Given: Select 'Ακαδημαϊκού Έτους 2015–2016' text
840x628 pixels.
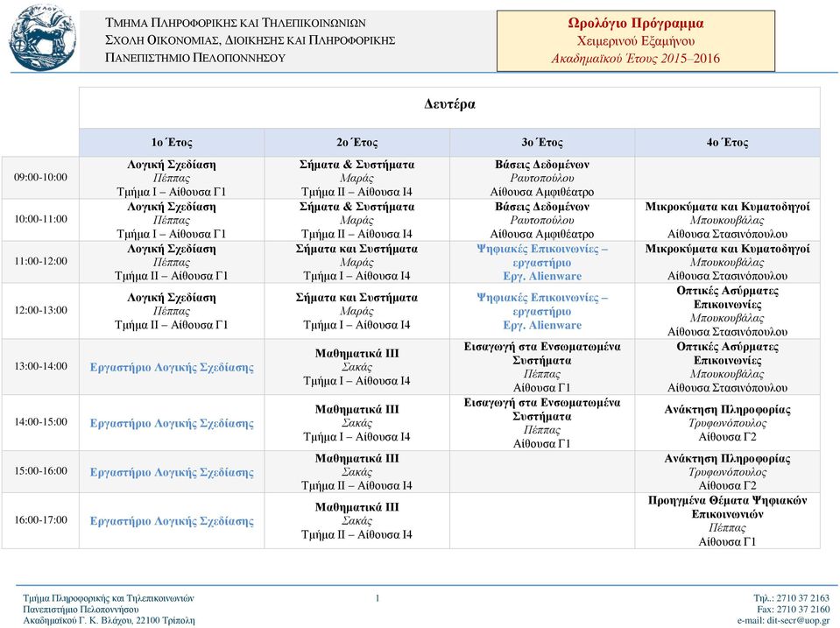Looking at the screenshot, I should tap(635, 59).
